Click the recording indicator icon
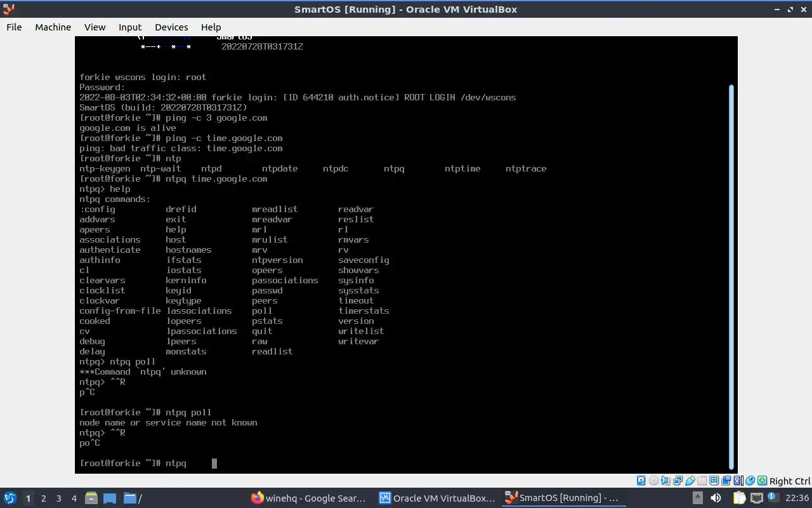812x508 pixels. point(726,481)
